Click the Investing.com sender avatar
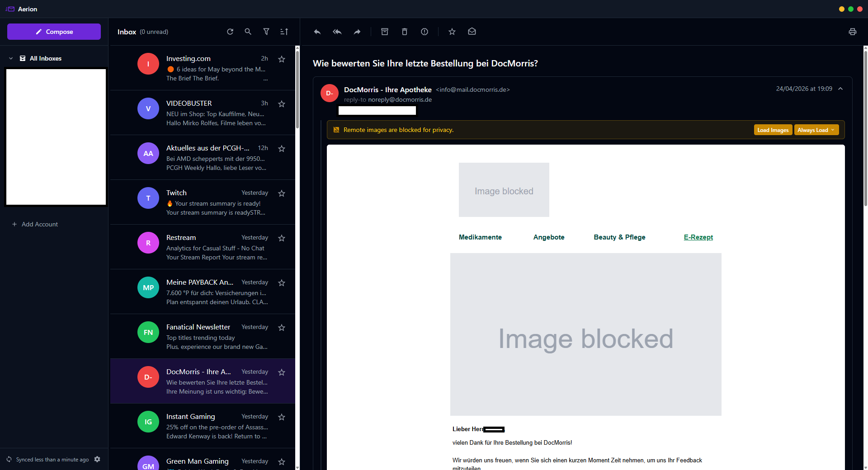The image size is (868, 470). click(148, 64)
